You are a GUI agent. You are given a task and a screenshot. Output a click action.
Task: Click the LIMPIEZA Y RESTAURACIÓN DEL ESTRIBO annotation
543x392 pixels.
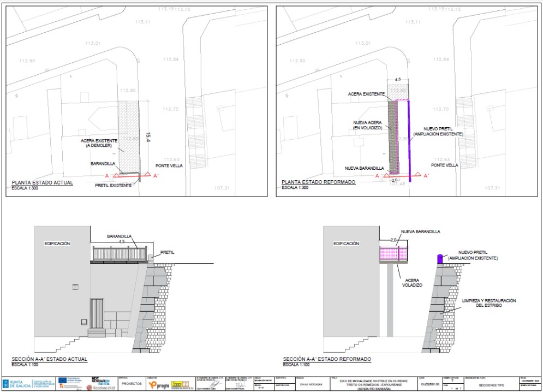(488, 304)
